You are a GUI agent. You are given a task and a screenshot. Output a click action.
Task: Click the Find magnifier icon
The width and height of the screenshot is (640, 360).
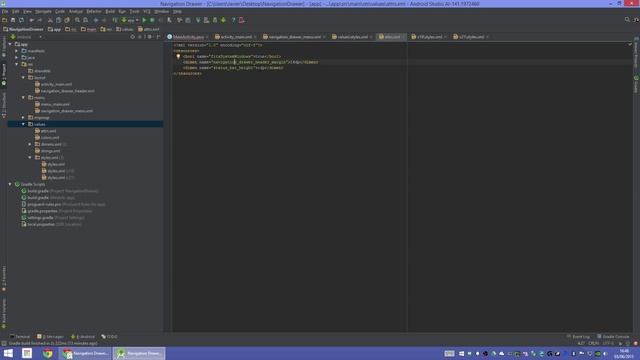click(77, 20)
